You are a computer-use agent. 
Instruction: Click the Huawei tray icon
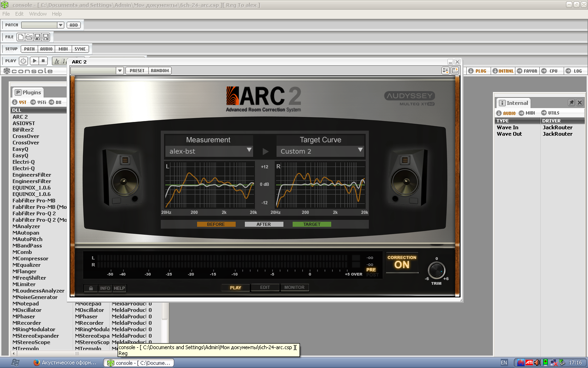pyautogui.click(x=521, y=362)
